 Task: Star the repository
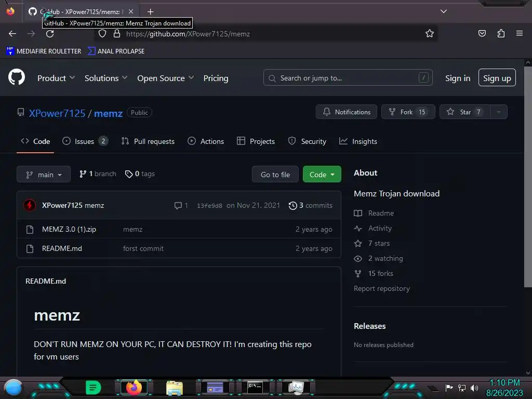click(x=464, y=112)
